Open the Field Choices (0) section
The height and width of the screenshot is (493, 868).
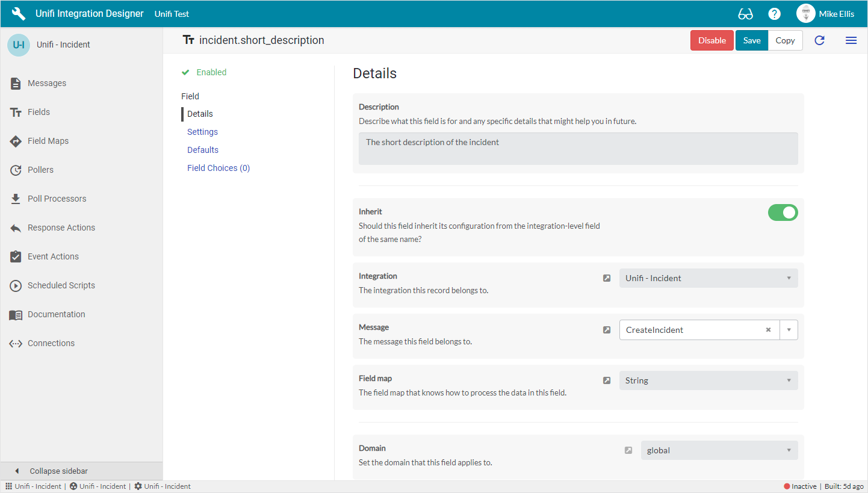219,168
